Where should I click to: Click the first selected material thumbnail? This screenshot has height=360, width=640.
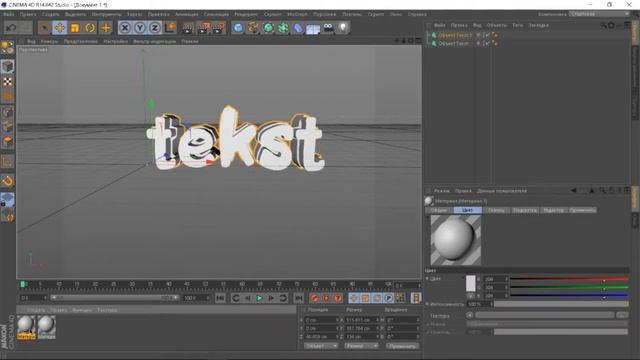[26, 327]
